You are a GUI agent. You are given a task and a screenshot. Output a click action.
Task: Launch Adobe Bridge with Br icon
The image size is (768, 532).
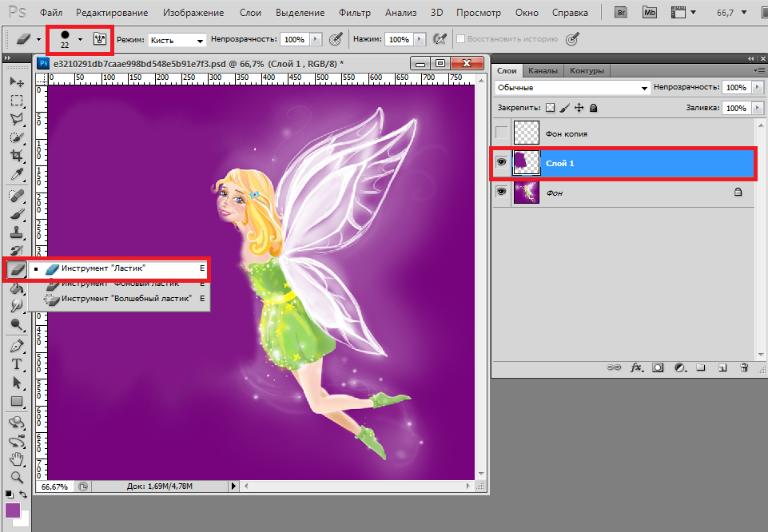coord(621,12)
